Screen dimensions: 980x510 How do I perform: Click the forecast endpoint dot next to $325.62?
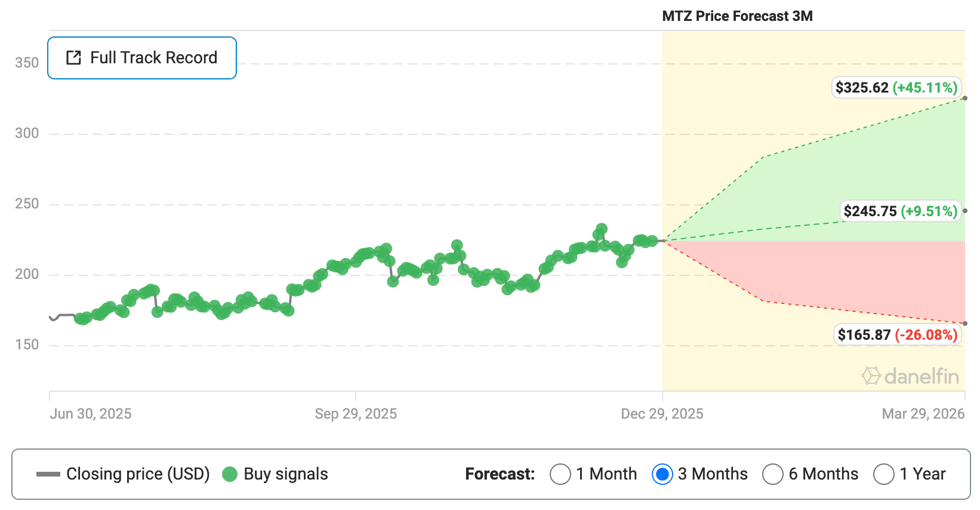pos(965,99)
